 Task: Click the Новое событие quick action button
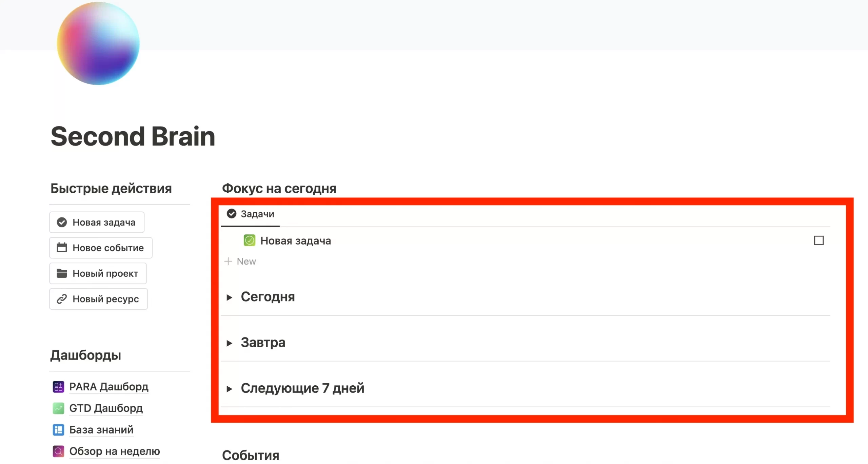(x=101, y=248)
